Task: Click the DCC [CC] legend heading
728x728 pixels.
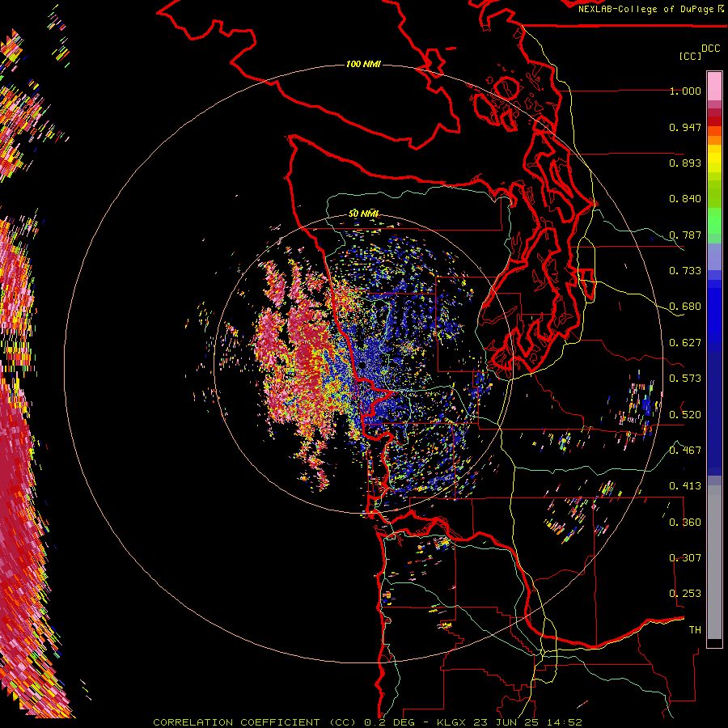Action: [699, 52]
